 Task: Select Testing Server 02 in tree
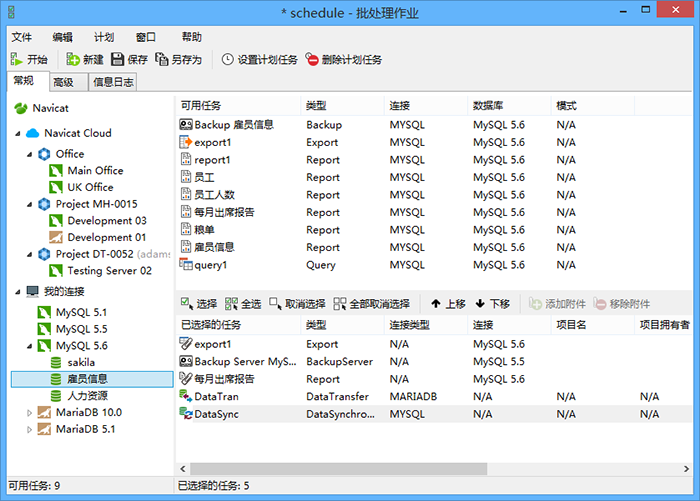click(x=109, y=271)
